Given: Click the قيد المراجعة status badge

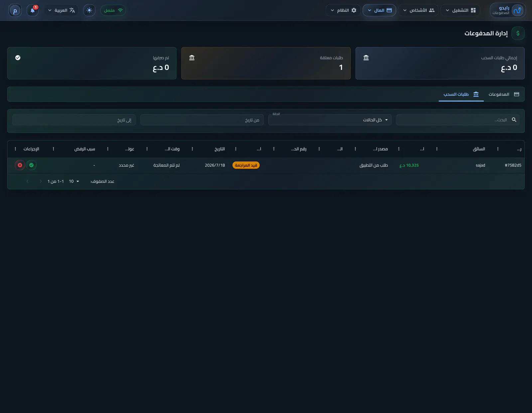Looking at the screenshot, I should coord(246,165).
